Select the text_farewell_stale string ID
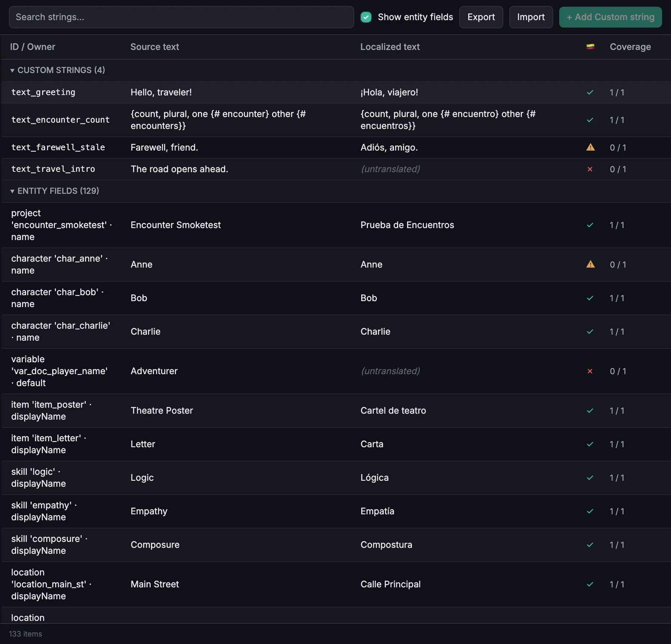671x644 pixels. 58,148
